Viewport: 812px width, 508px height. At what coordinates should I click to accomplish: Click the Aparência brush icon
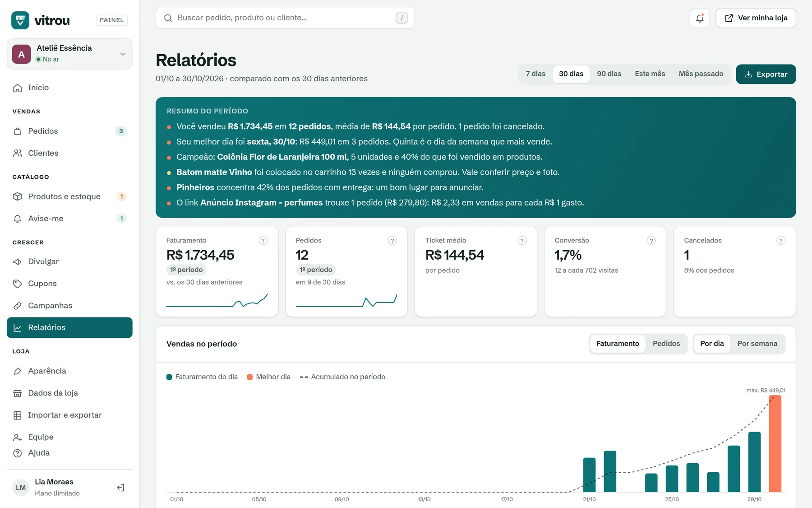pyautogui.click(x=18, y=371)
